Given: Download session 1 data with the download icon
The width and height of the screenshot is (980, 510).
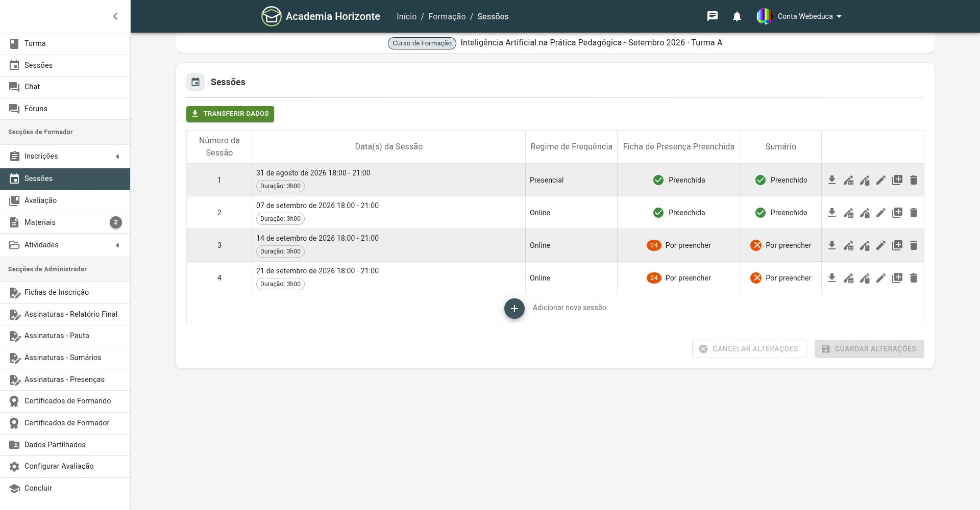Looking at the screenshot, I should point(832,180).
